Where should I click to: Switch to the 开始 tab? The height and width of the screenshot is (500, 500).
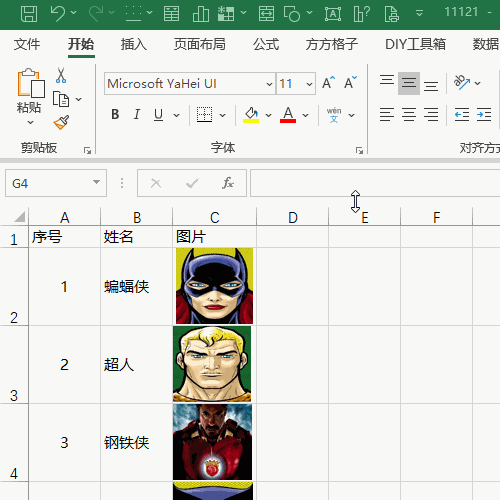pos(81,44)
